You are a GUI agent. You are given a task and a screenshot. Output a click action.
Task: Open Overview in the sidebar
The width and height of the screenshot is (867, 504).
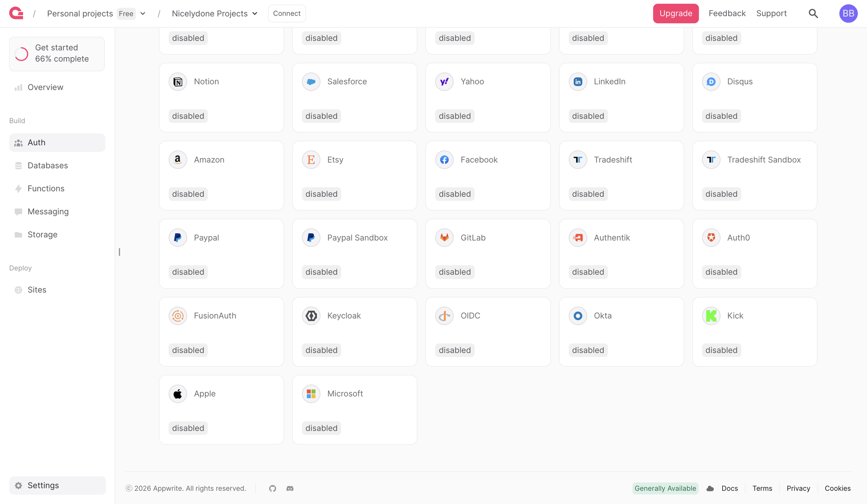(57, 87)
